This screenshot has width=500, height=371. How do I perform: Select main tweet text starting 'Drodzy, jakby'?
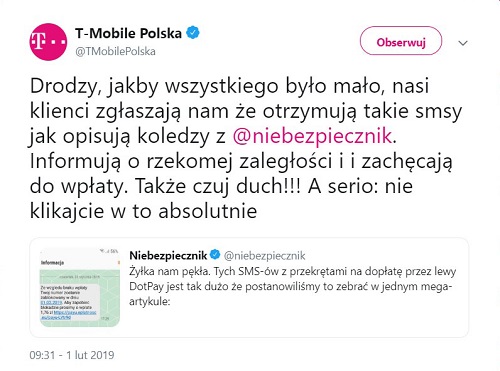pyautogui.click(x=246, y=148)
